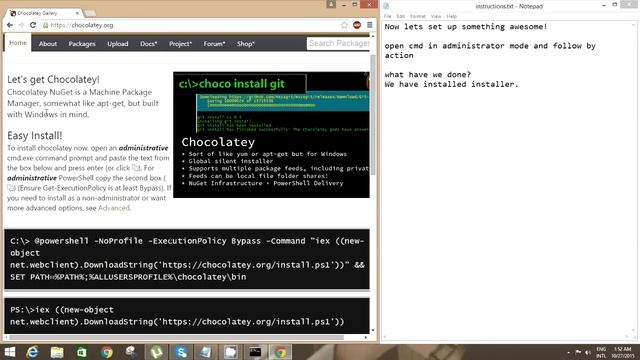The width and height of the screenshot is (640, 360).
Task: Open the Windows Store taskbar icon
Action: (x=82, y=352)
